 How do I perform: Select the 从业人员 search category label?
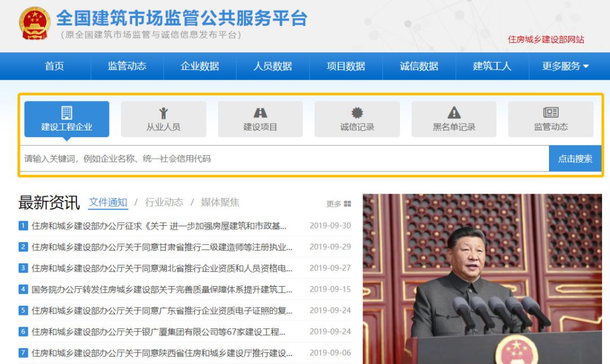[x=163, y=127]
